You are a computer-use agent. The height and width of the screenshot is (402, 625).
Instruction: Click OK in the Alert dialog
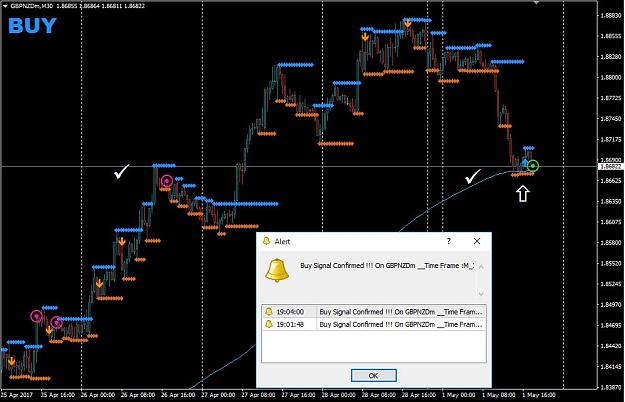(x=373, y=375)
